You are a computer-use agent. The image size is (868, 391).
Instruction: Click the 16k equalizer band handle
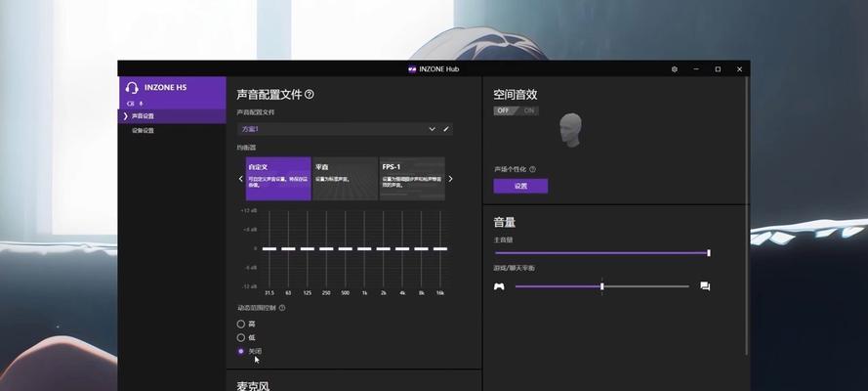[440, 248]
